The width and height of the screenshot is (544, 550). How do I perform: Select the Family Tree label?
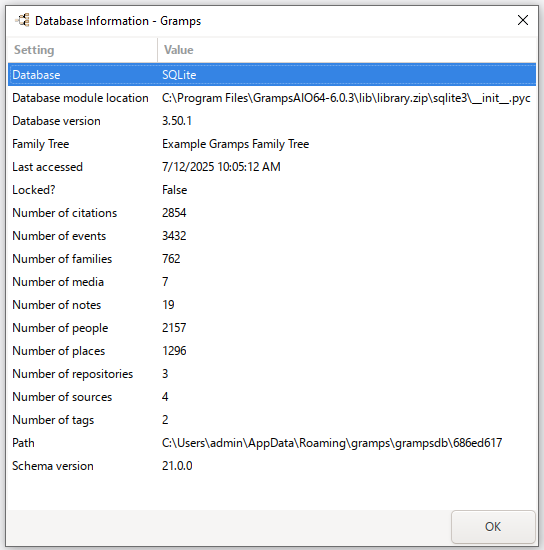click(41, 144)
